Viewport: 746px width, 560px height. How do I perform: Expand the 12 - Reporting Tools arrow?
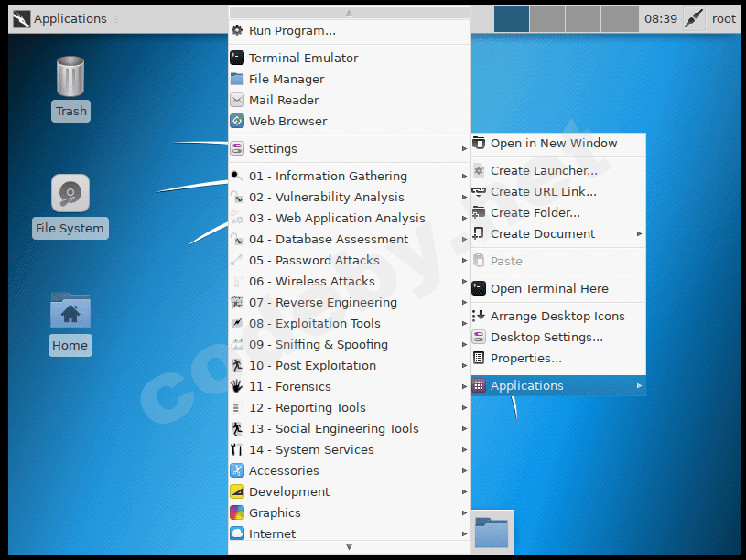click(464, 408)
